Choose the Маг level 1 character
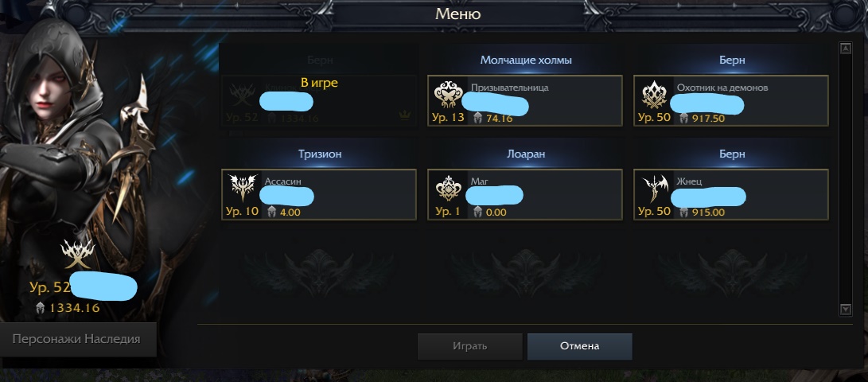This screenshot has height=382, width=868. pos(525,194)
